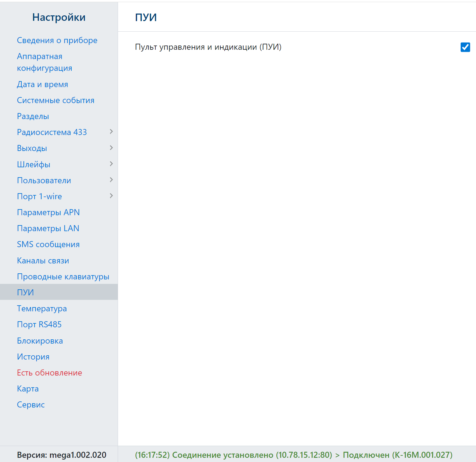476x462 pixels.
Task: Expand the Пользователи chevron
Action: 111,180
